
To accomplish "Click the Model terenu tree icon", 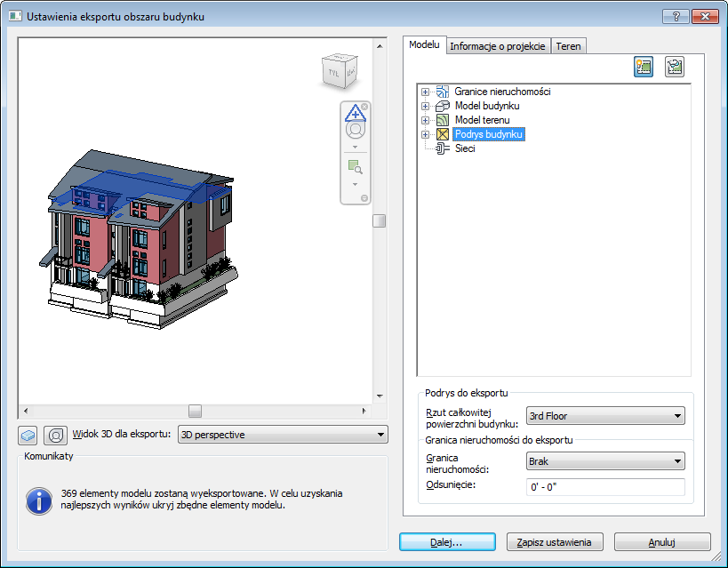I will (x=443, y=120).
